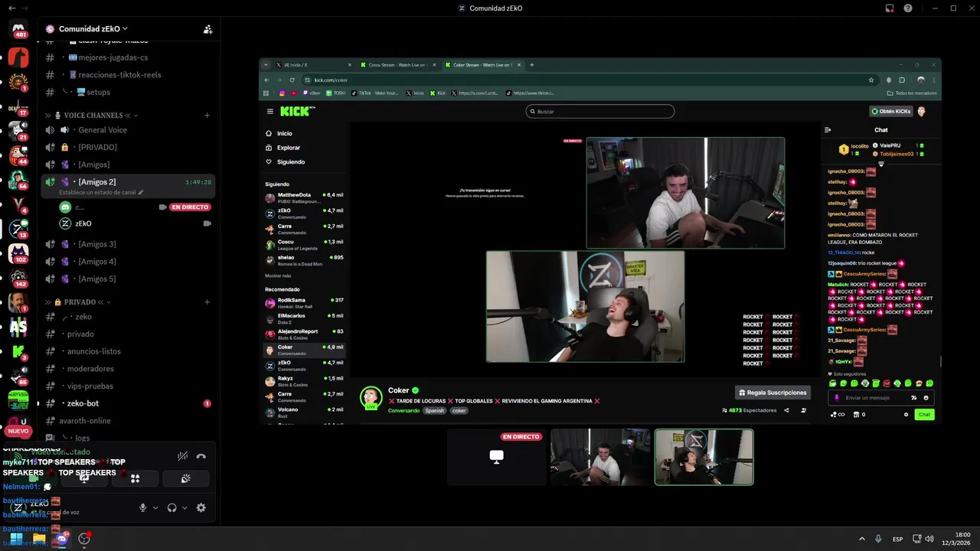The width and height of the screenshot is (980, 551).
Task: Share your screen from the voice panel
Action: point(84,479)
